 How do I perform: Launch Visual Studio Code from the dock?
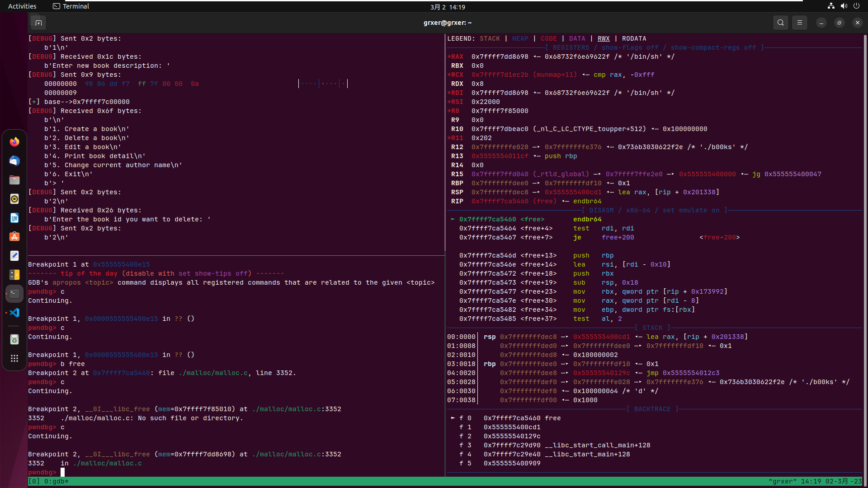coord(14,313)
